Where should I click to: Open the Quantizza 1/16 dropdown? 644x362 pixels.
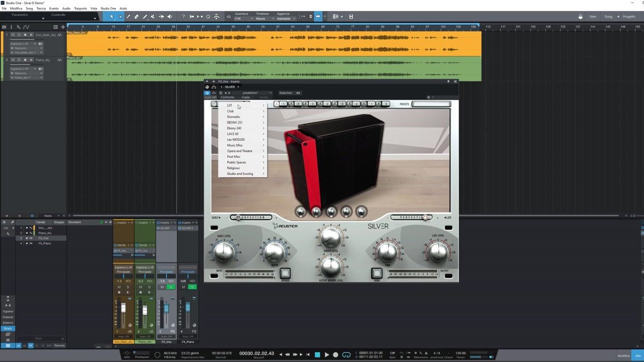point(243,19)
